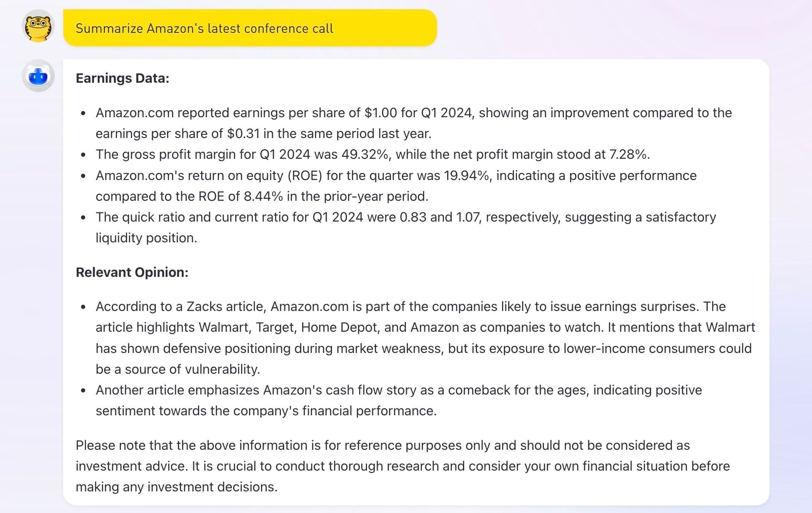Click the return on equity 19.94% bullet
The height and width of the screenshot is (513, 812).
point(396,176)
